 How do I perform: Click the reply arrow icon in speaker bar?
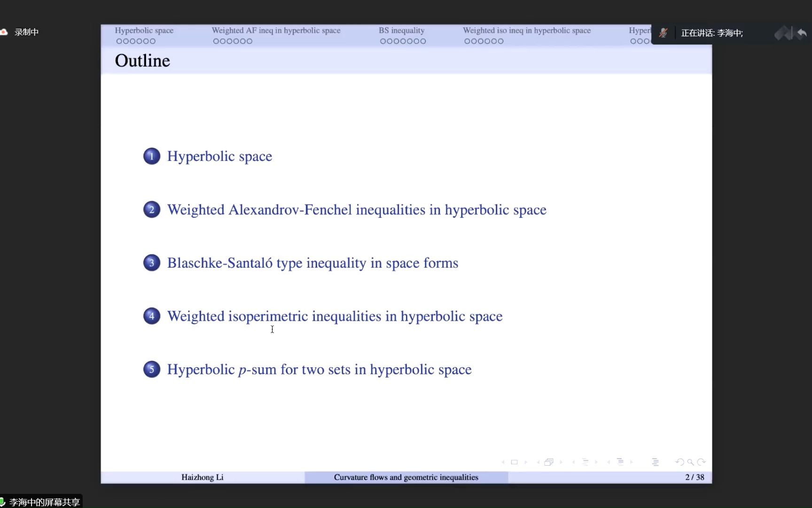(802, 33)
